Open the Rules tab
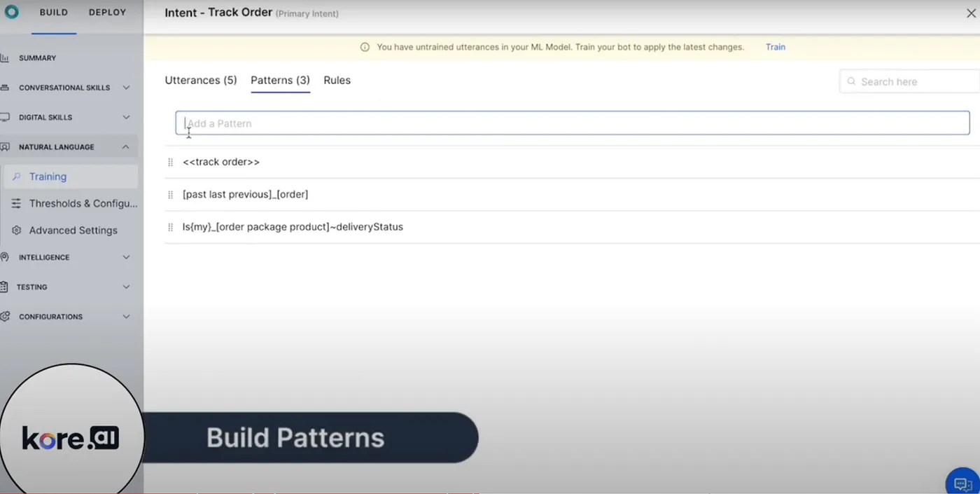 click(x=337, y=80)
